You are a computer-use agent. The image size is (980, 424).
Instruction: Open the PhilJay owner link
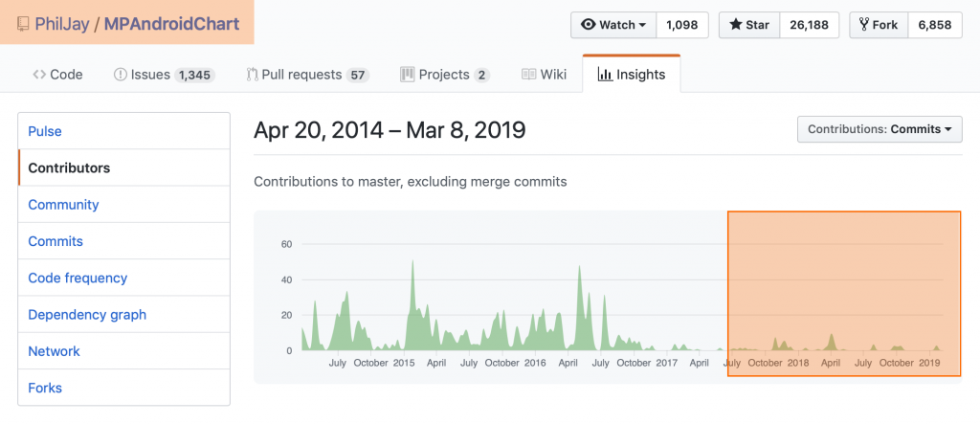[62, 23]
